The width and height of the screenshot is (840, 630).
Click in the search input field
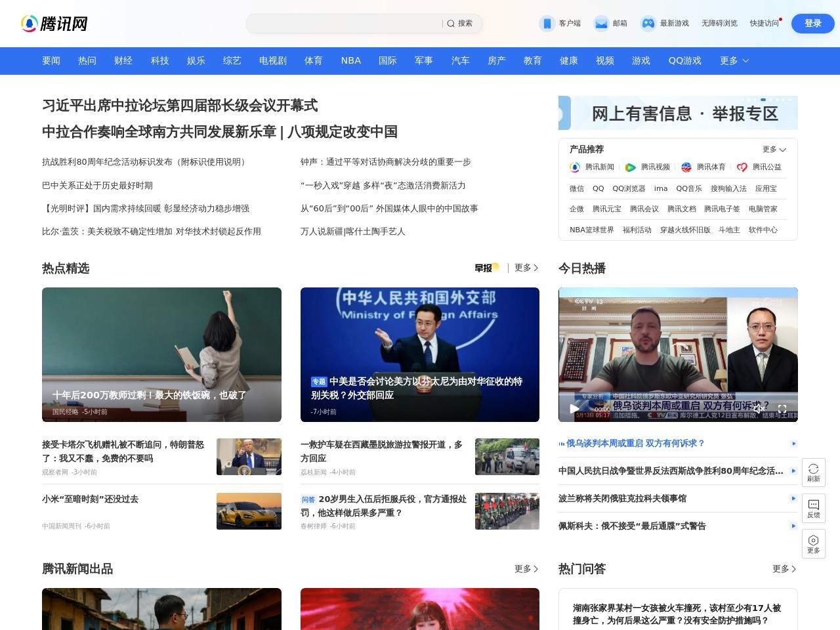click(345, 24)
